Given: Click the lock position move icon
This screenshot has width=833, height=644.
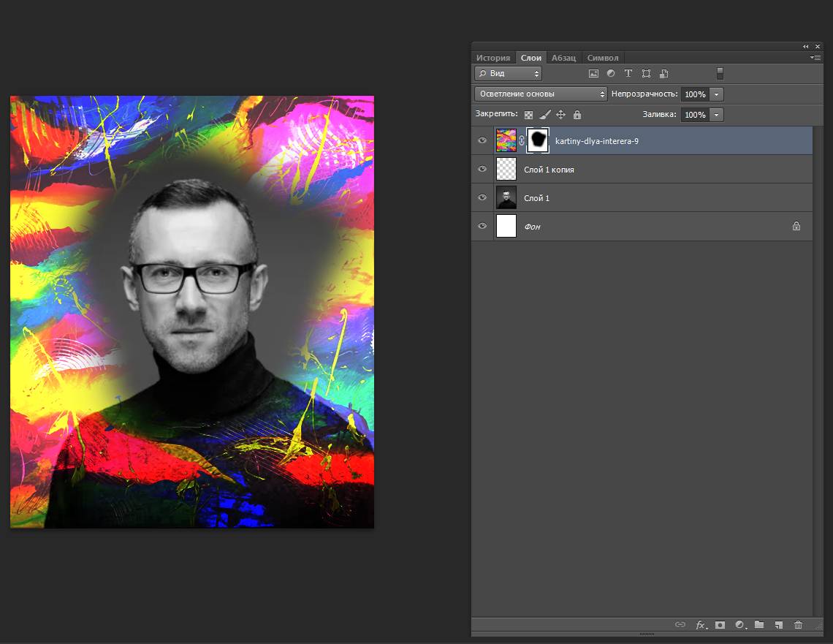Looking at the screenshot, I should pyautogui.click(x=561, y=115).
